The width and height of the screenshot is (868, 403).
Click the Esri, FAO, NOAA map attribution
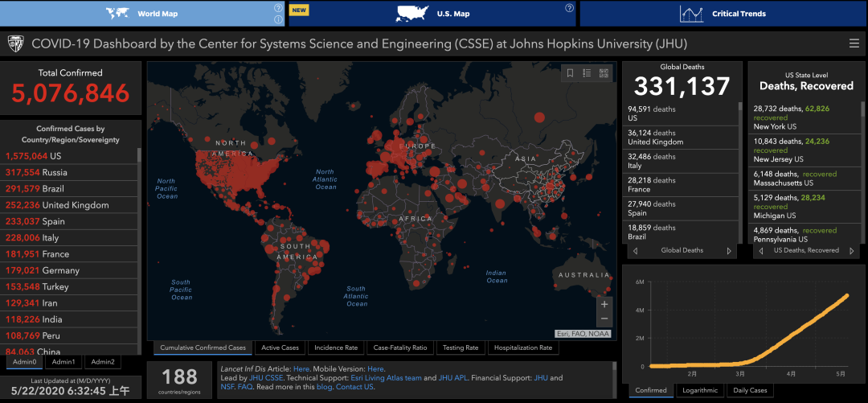point(583,334)
